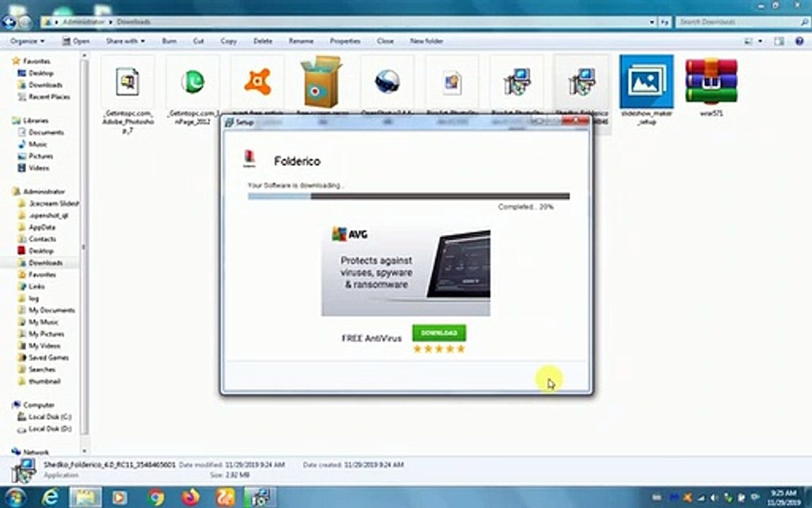Toggle the preview pane button
This screenshot has width=812, height=508.
[779, 41]
